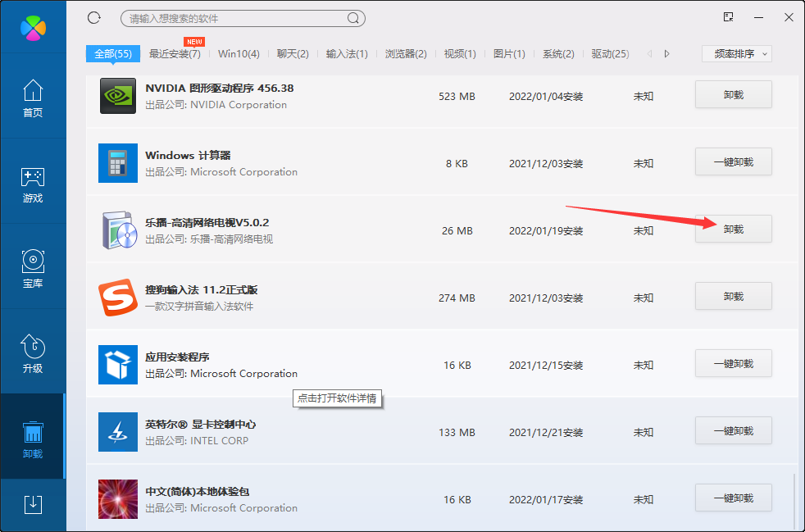Uninstall NVIDIA 图形驱动程序 with 卸载 button

point(733,94)
